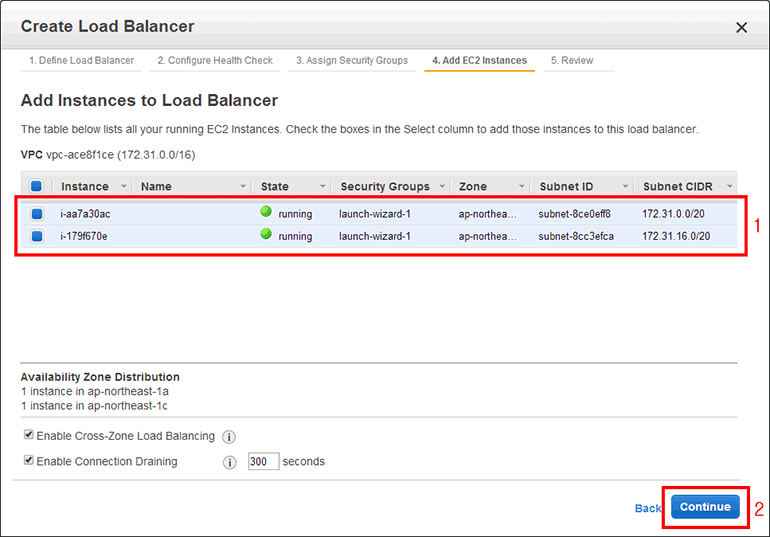Close the Create Load Balancer dialog
Screen dimensions: 770x537
[741, 28]
